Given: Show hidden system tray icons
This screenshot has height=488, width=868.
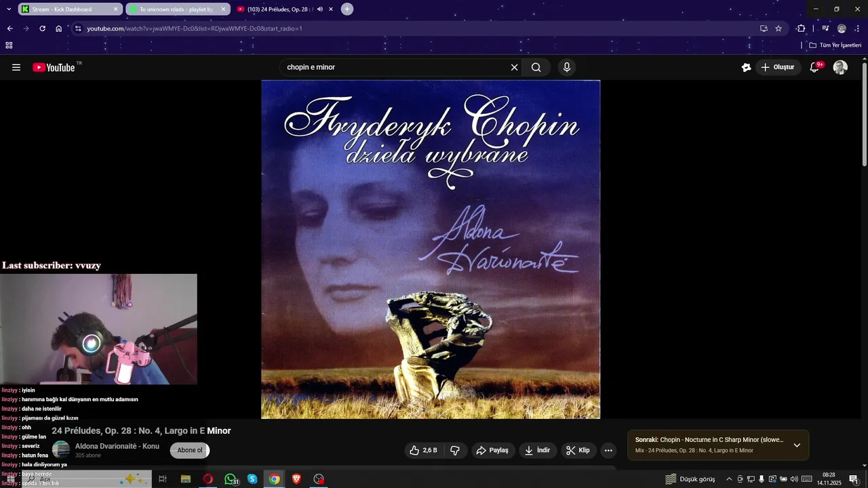Looking at the screenshot, I should click(729, 479).
